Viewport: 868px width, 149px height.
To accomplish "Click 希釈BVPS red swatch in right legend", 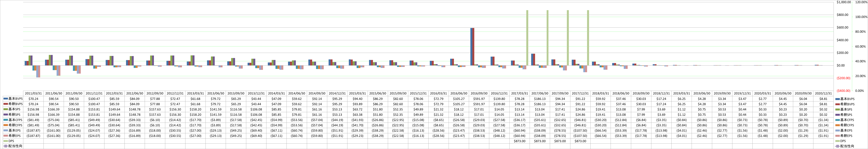I will pyautogui.click(x=837, y=104).
